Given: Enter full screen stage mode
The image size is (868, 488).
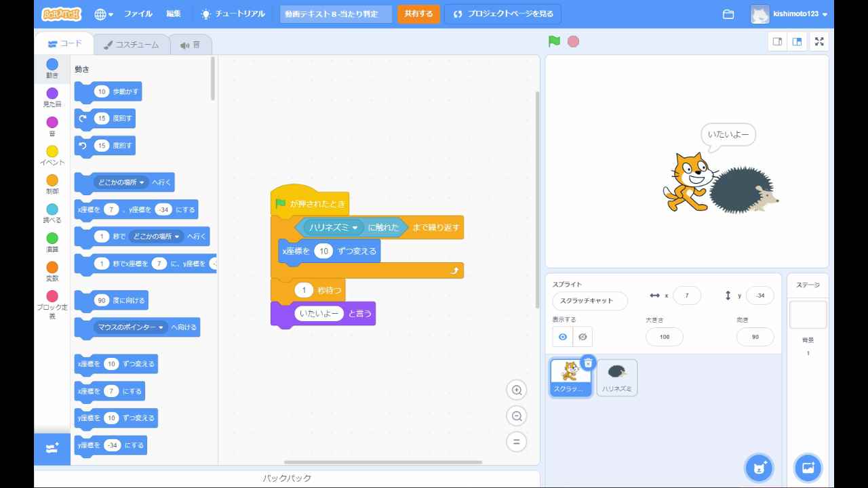Looking at the screenshot, I should coord(819,41).
